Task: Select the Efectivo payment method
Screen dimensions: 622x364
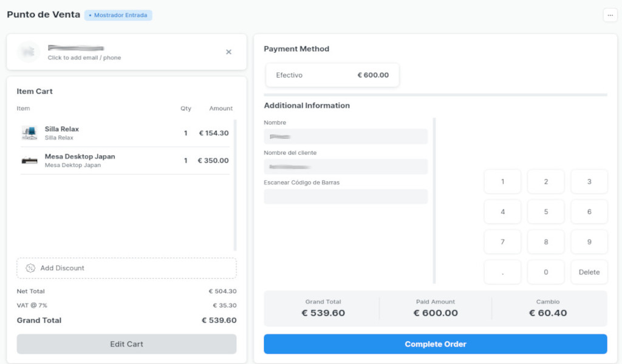Action: [x=332, y=75]
